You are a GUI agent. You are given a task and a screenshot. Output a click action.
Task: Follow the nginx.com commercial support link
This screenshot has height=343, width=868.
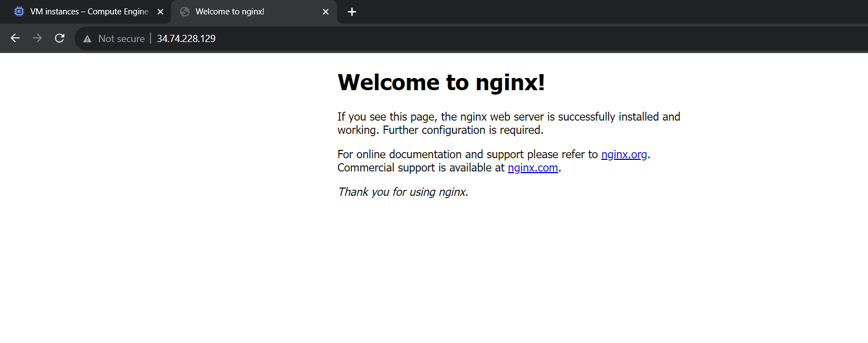pos(532,168)
